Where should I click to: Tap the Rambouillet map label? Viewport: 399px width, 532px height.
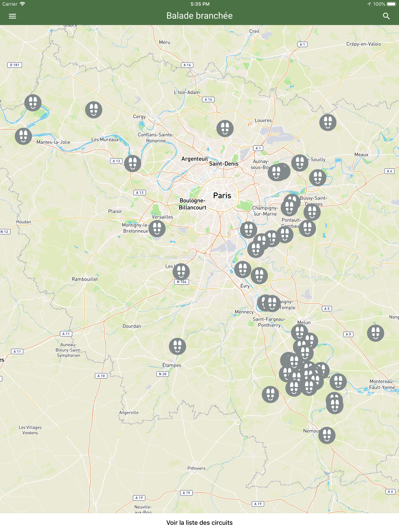85,279
